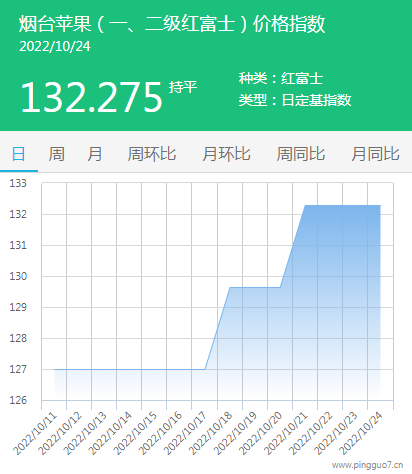Click the 持平 status label
Screen dimensions: 412x474
183,87
